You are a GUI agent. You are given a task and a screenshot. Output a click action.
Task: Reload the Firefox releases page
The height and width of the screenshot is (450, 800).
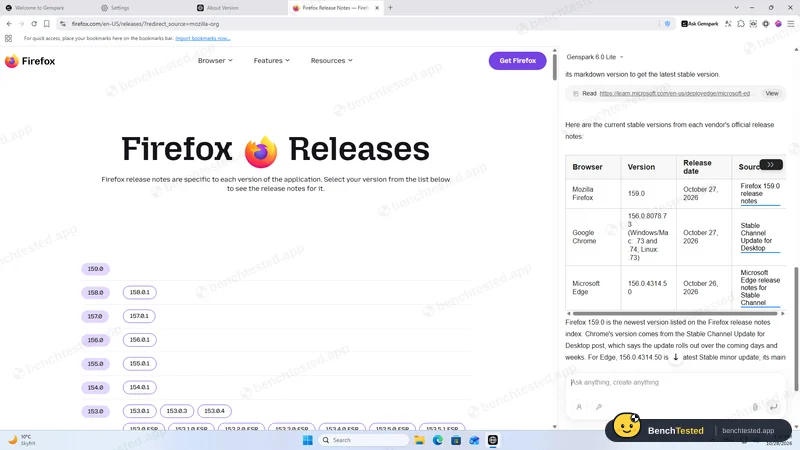[34, 23]
